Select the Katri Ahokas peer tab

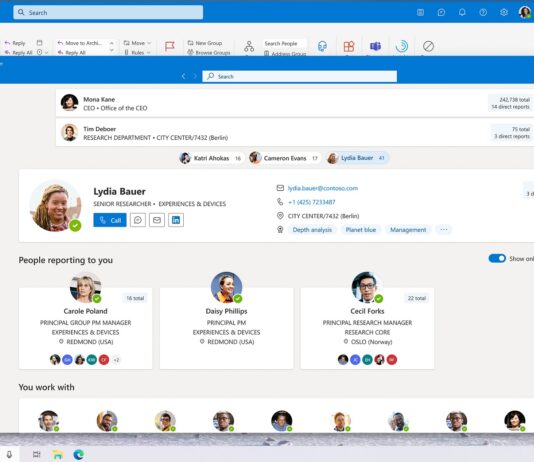(210, 158)
